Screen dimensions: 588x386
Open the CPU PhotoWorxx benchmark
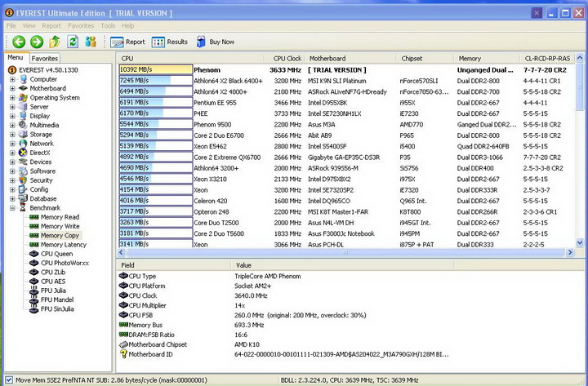click(x=59, y=263)
